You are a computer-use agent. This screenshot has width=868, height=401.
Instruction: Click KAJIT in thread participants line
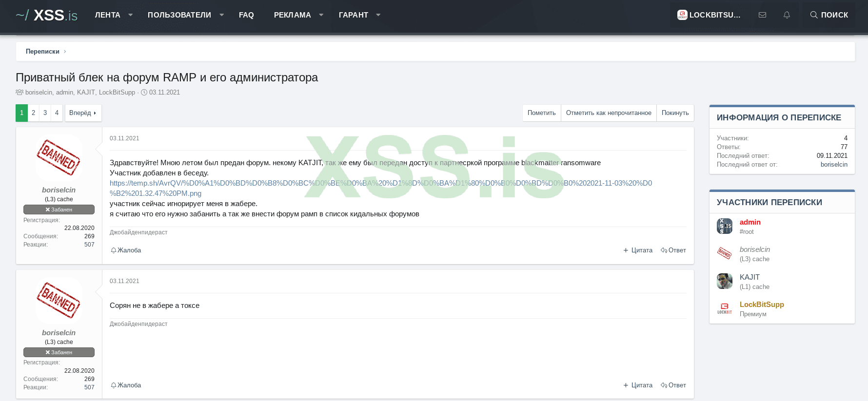coord(86,93)
